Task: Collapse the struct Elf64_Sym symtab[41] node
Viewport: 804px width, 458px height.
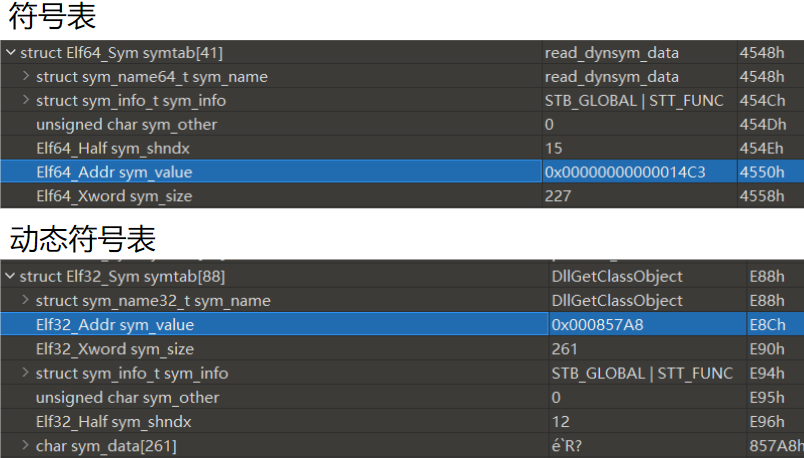Action: 10,53
